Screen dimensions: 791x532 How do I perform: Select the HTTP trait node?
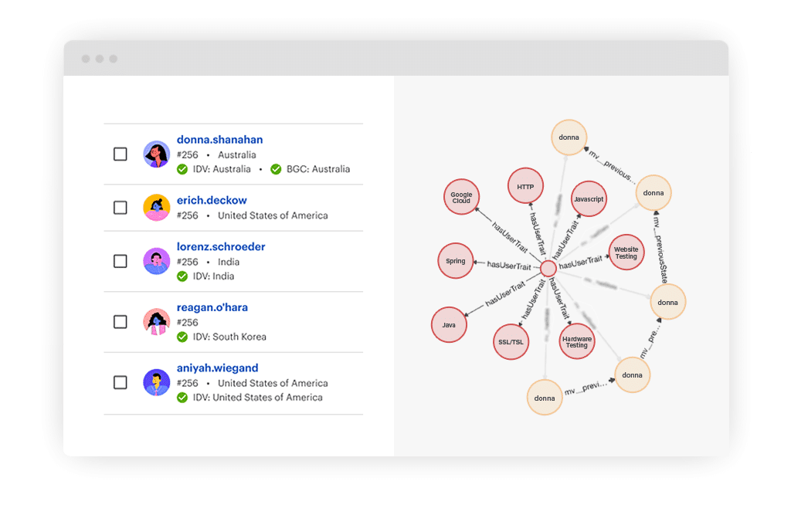point(525,187)
